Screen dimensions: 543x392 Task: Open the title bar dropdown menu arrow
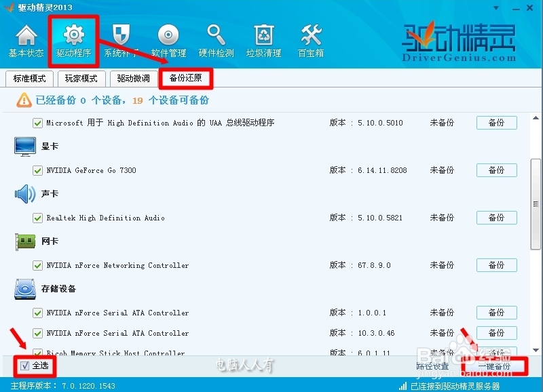tap(496, 7)
